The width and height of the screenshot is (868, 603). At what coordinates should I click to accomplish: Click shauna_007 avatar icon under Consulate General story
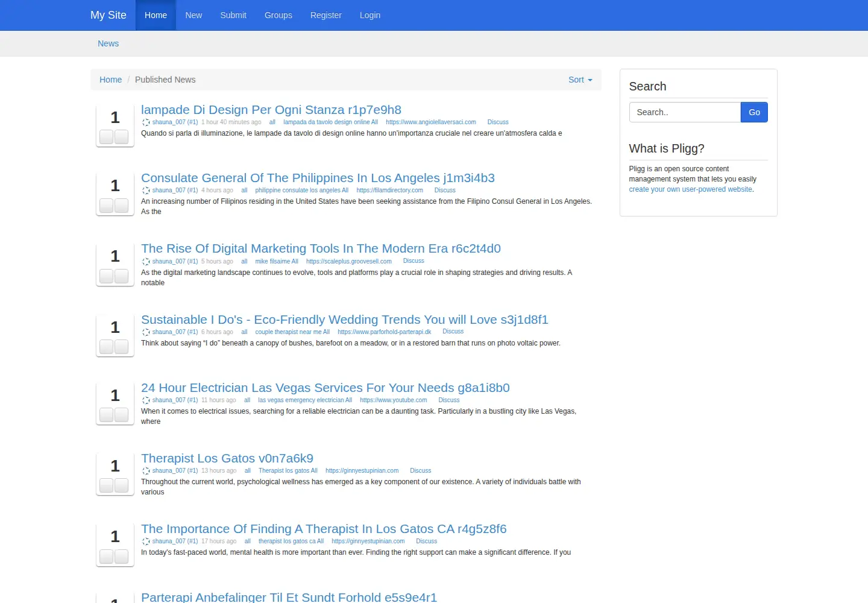coord(146,191)
